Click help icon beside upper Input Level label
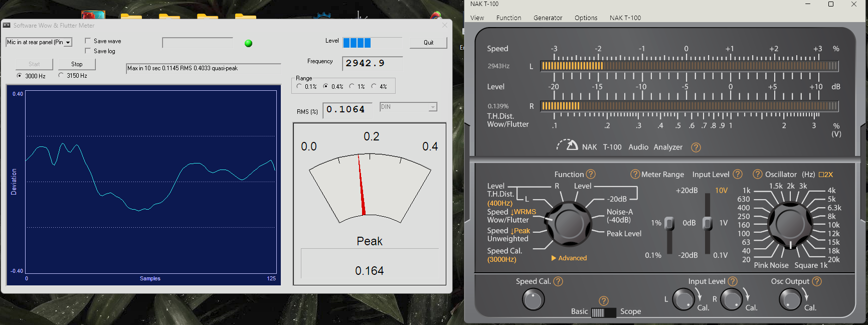868x325 pixels. (x=738, y=174)
